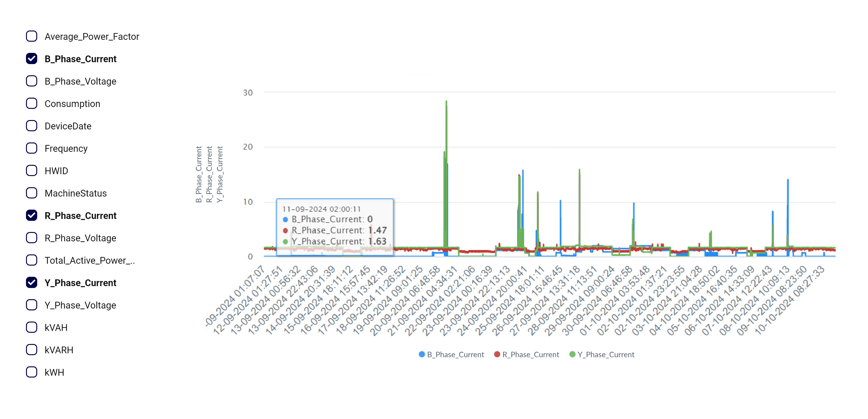
Task: Click the MachineStatus label text
Action: (x=76, y=193)
